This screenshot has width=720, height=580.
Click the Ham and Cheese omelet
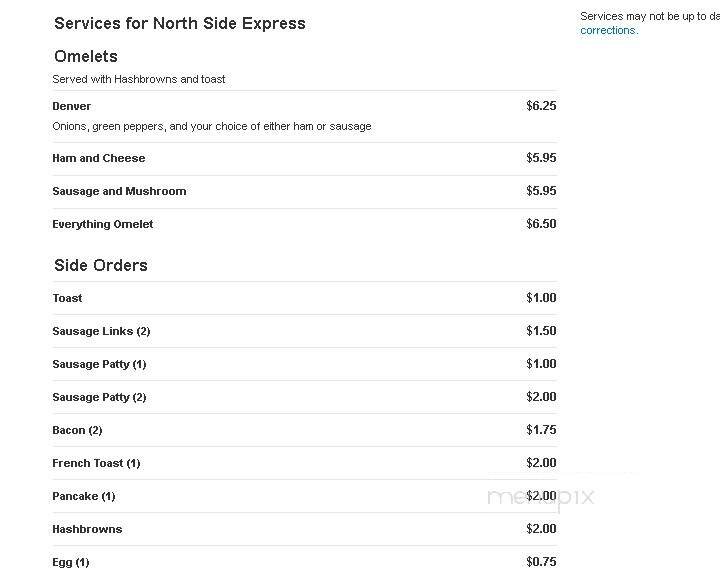(x=99, y=158)
